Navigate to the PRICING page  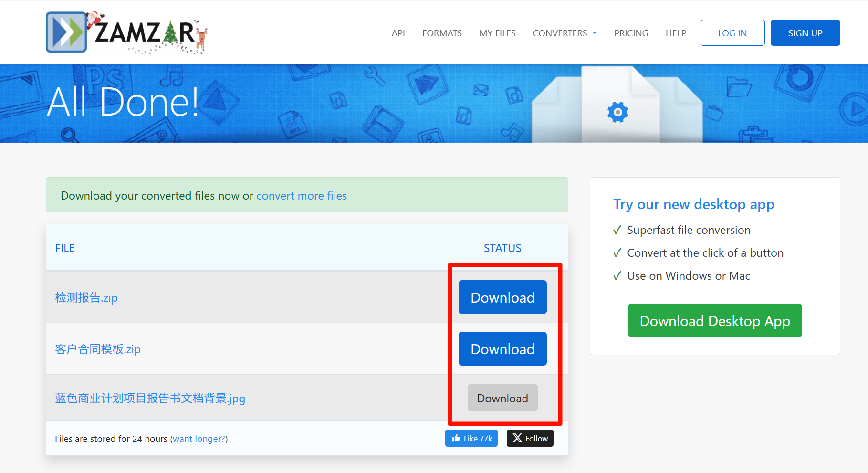631,33
